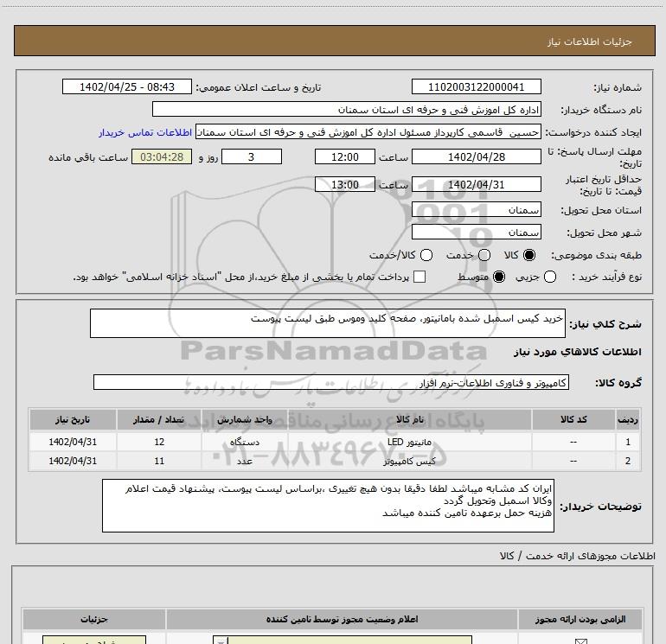Open the اطلاعات تماس خریدار link
This screenshot has width=666, height=644.
145,132
